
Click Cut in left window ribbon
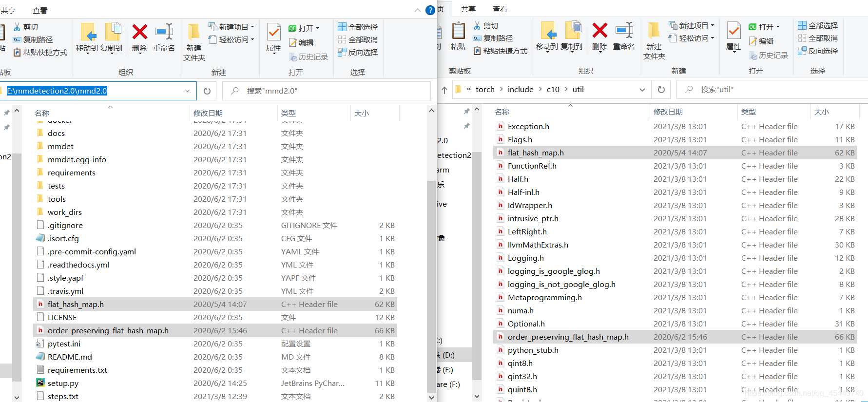pyautogui.click(x=26, y=27)
